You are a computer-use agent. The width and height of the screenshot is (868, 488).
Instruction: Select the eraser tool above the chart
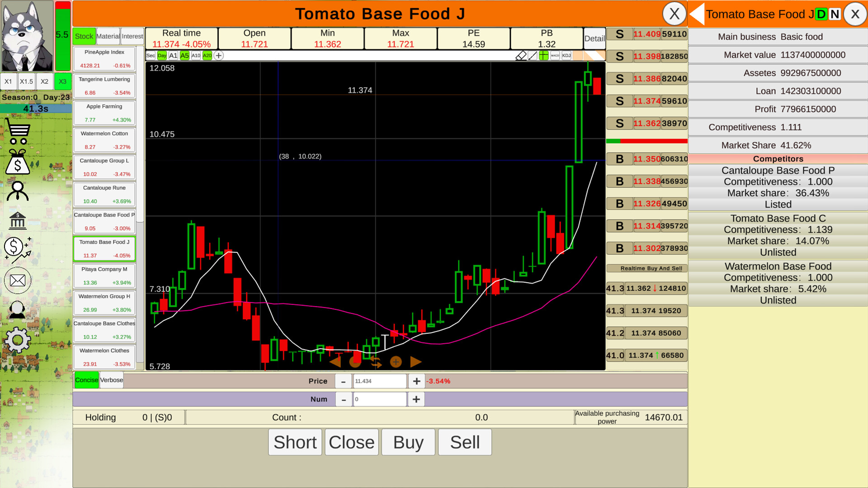(x=521, y=56)
